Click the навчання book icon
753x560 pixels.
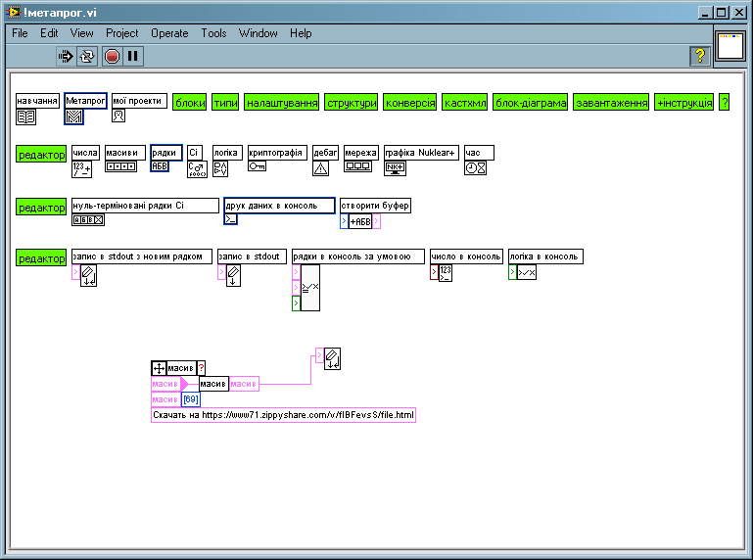coord(25,117)
